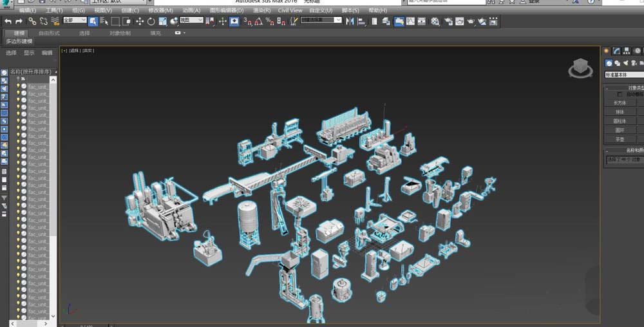Open the 标准基本体 category dropdown
The height and width of the screenshot is (327, 644).
[623, 75]
